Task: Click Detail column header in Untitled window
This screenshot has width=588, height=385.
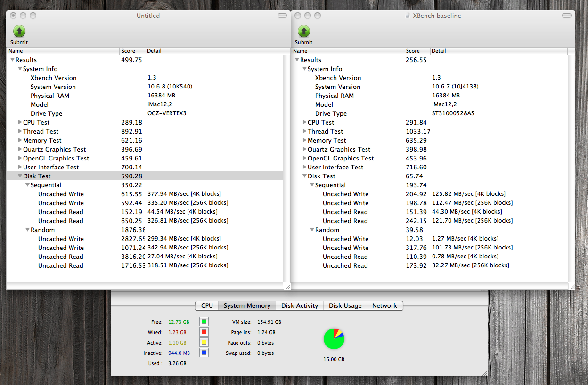Action: pyautogui.click(x=203, y=51)
